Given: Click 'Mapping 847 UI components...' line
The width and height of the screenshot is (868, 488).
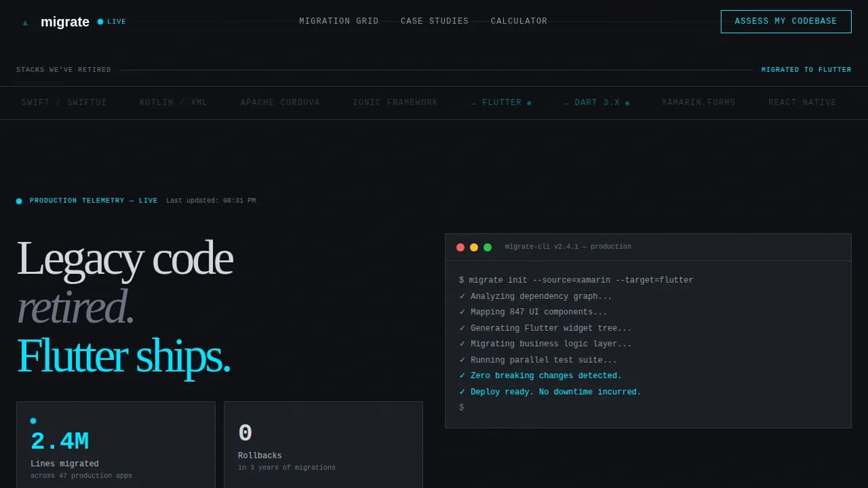Looking at the screenshot, I should (533, 312).
